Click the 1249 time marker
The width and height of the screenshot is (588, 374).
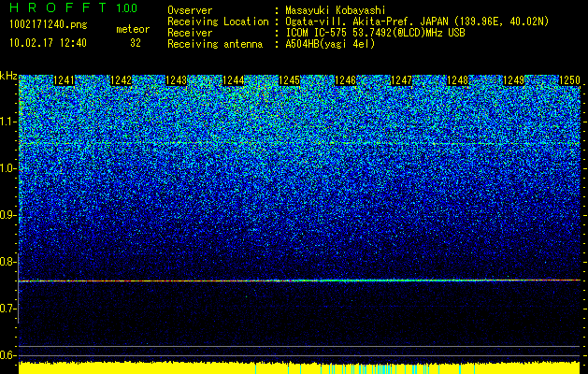513,80
